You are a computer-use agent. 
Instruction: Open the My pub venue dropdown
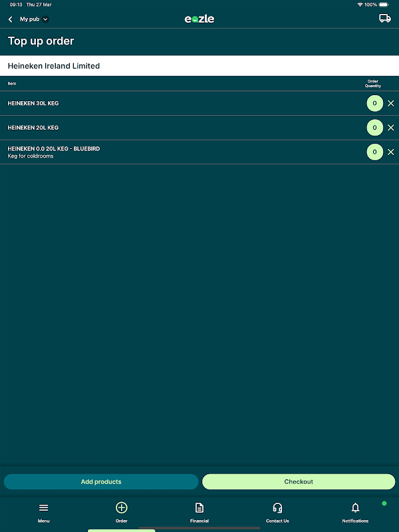click(x=35, y=19)
